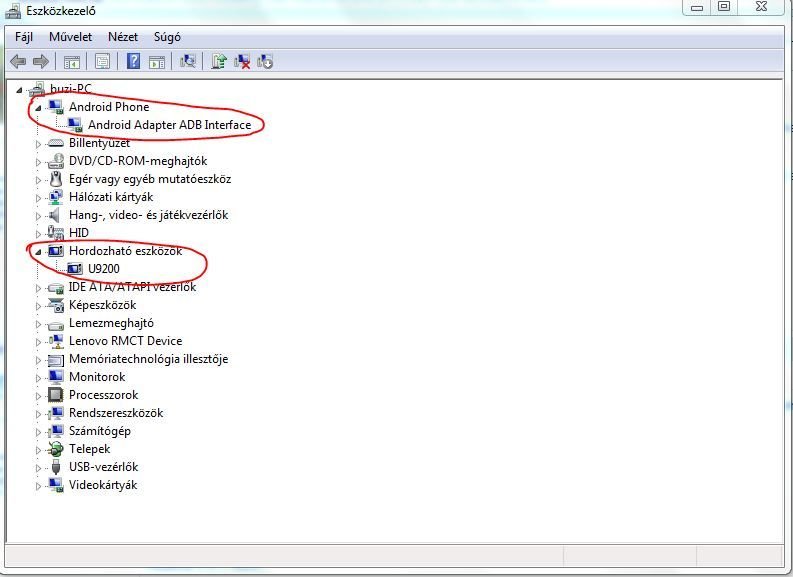The width and height of the screenshot is (793, 577).
Task: Expand the IDE ATA/ATAPI vezérlők category
Action: (38, 288)
